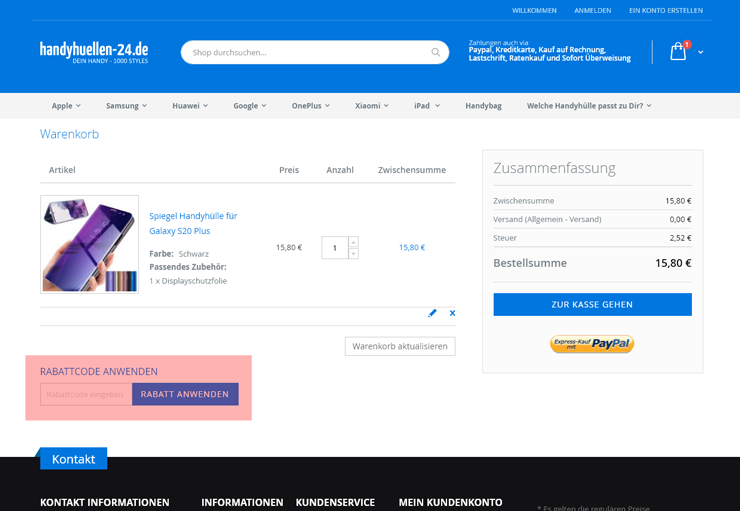Open the shopping bag cart icon
The image size is (740, 511).
point(678,51)
